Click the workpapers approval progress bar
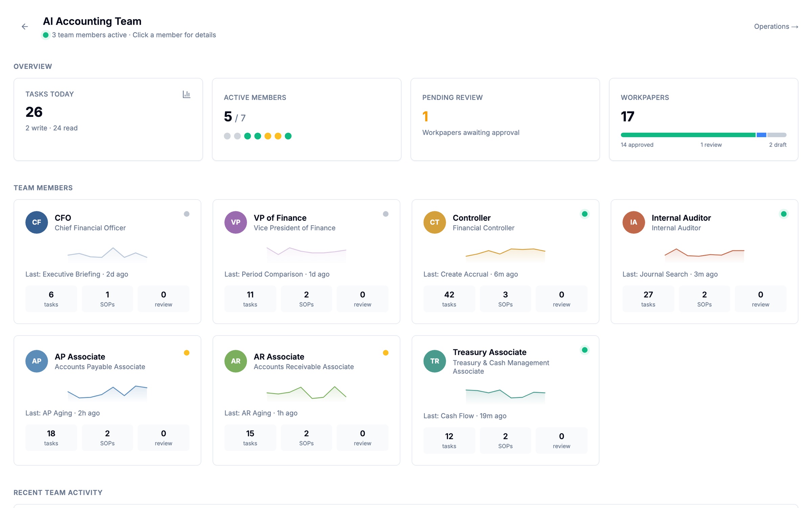The image size is (812, 508). click(703, 135)
